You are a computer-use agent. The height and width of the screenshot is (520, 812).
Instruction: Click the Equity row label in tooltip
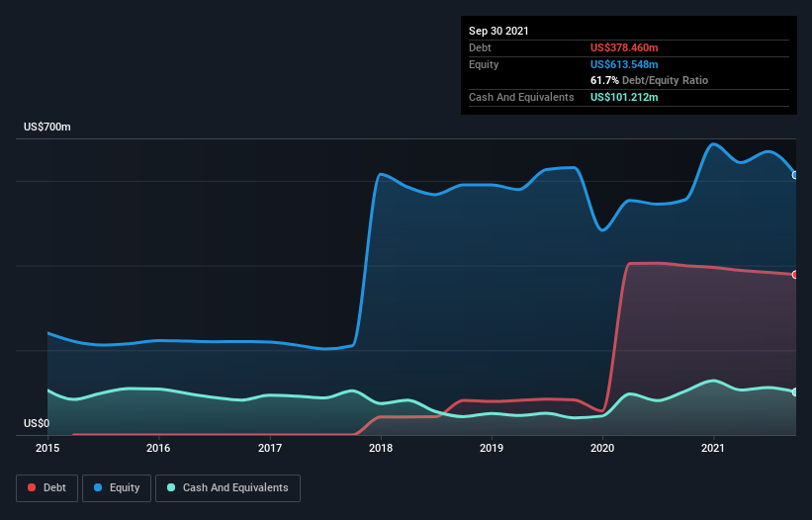click(x=484, y=64)
